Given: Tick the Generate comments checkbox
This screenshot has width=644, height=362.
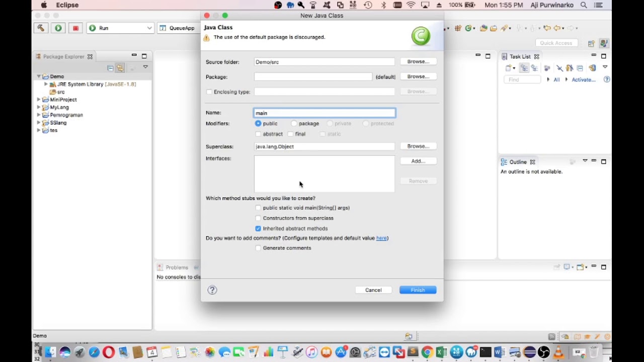Looking at the screenshot, I should 258,248.
